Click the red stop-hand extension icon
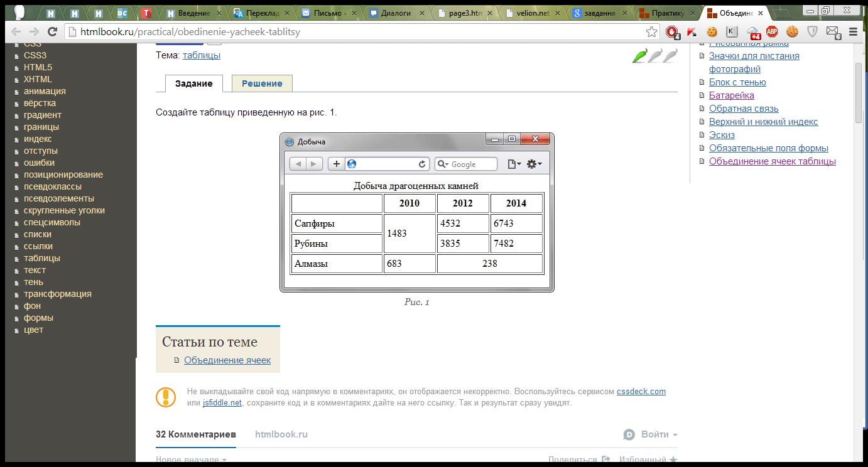 tap(672, 32)
